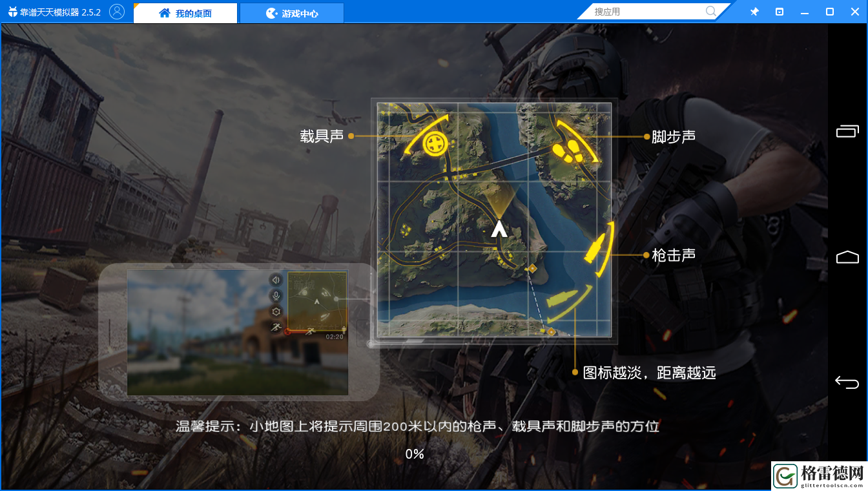Click the small minimap in preview thumbnail
The height and width of the screenshot is (491, 868).
coord(317,301)
